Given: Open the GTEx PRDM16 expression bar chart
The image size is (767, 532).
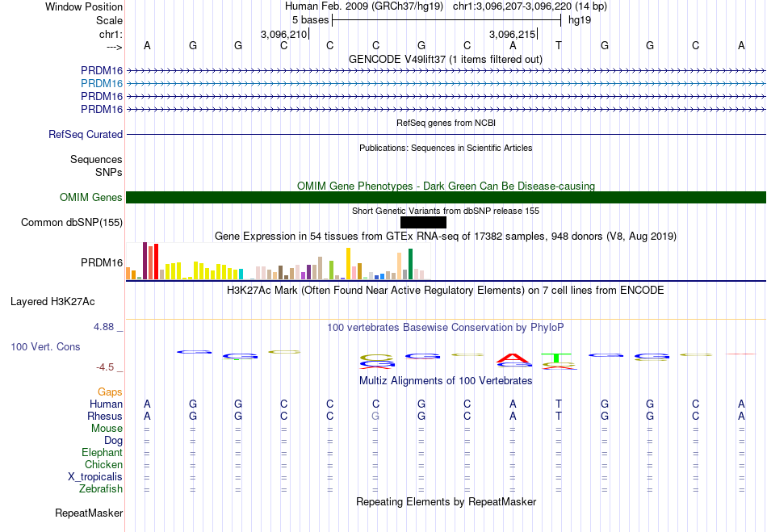Looking at the screenshot, I should [x=278, y=261].
